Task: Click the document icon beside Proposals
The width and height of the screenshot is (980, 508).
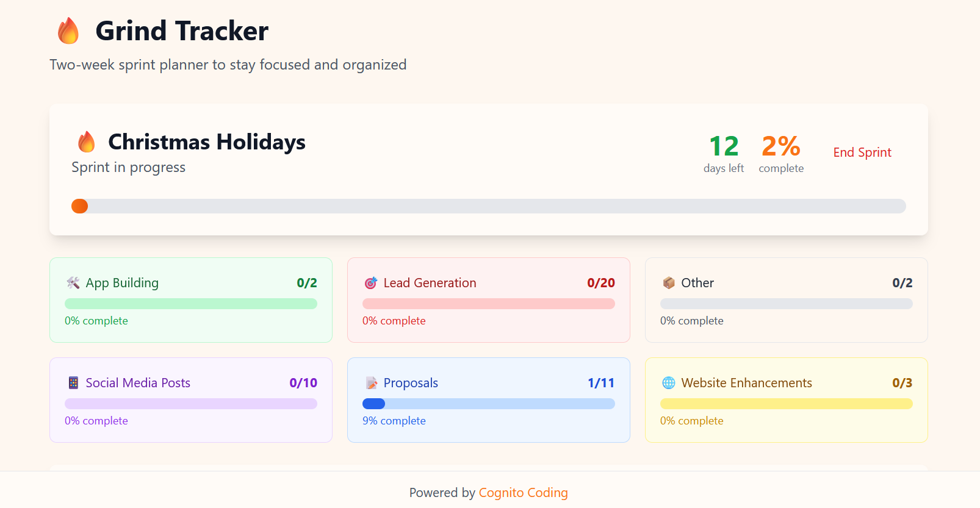Action: tap(370, 382)
